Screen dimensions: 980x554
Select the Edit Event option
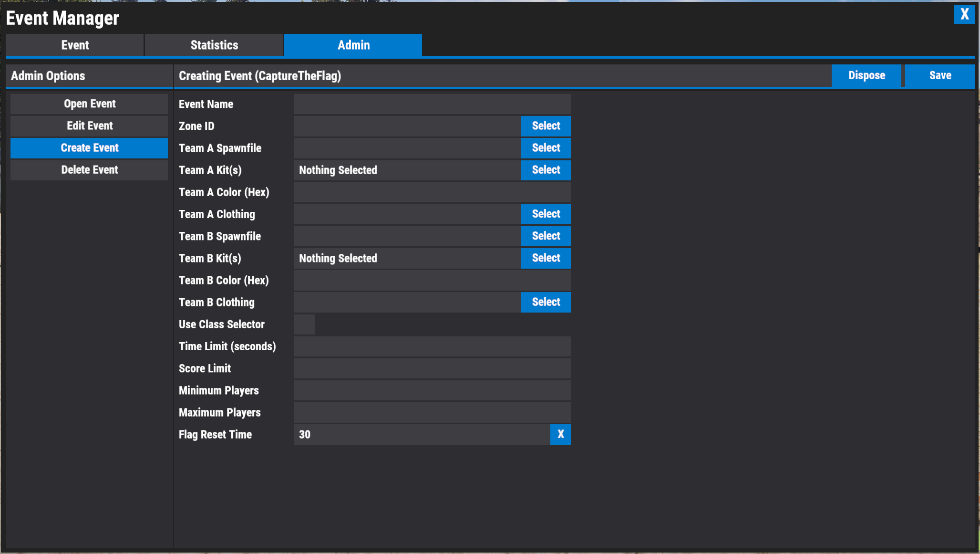tap(89, 125)
